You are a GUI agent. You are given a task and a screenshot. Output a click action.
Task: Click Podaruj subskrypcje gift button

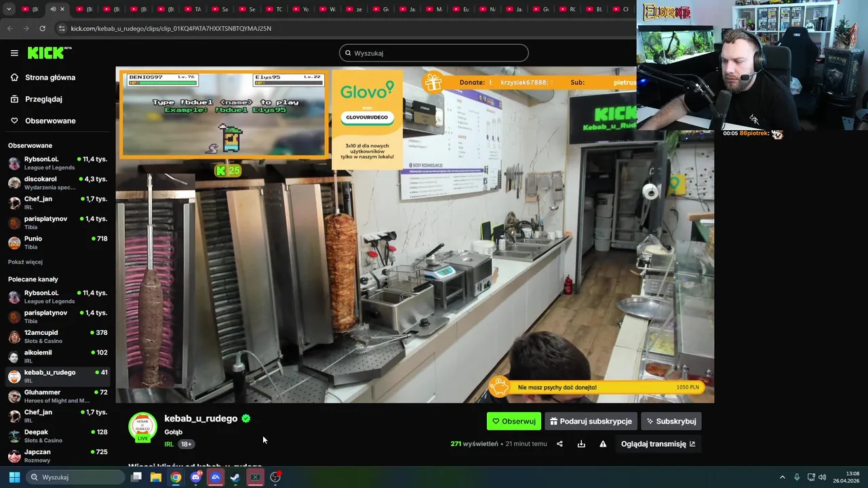591,421
